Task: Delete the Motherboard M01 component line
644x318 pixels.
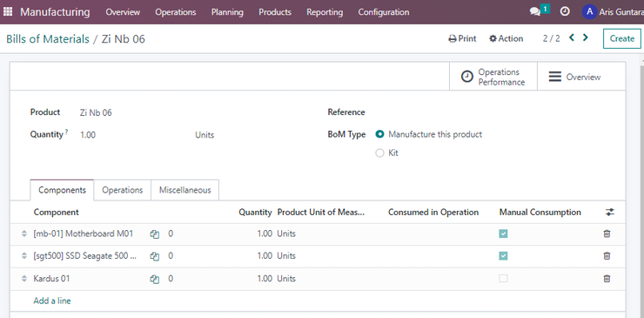Action: pyautogui.click(x=607, y=233)
